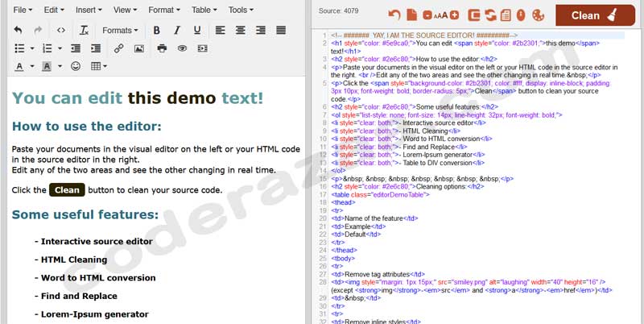
Task: Open the source code view icon
Action: tap(61, 30)
